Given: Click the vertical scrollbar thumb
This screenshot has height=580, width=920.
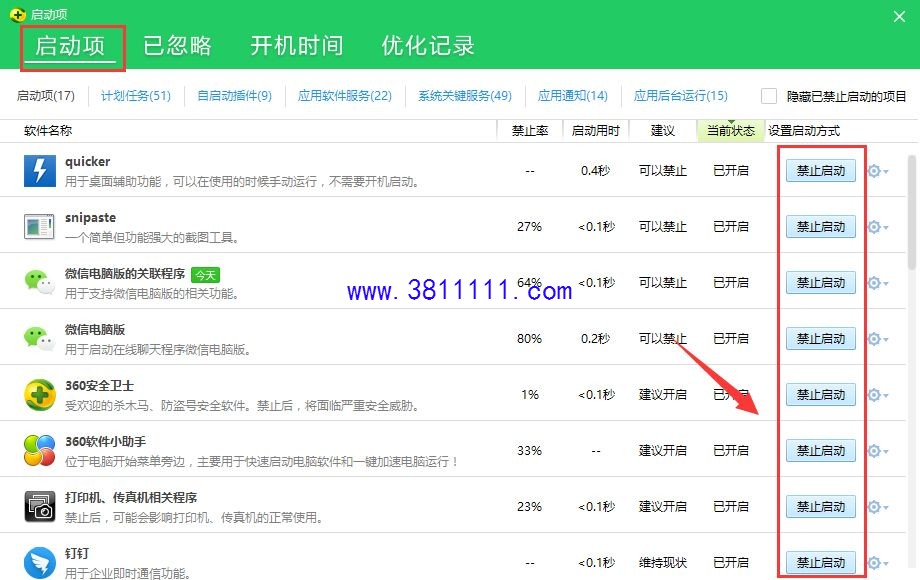Looking at the screenshot, I should coord(912,212).
